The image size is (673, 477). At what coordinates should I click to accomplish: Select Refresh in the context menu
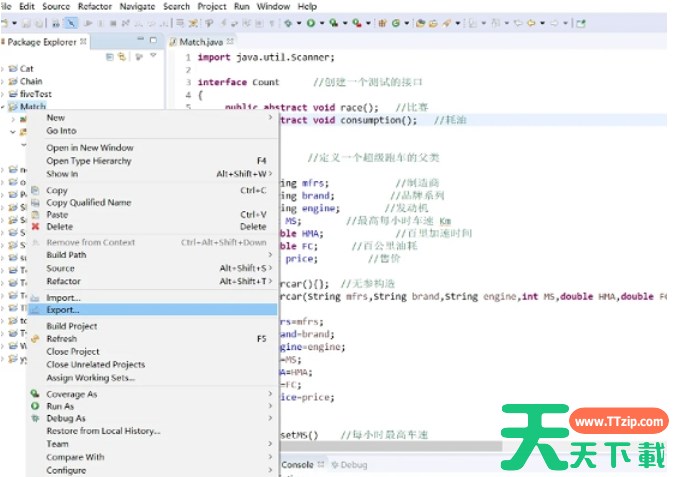point(61,339)
